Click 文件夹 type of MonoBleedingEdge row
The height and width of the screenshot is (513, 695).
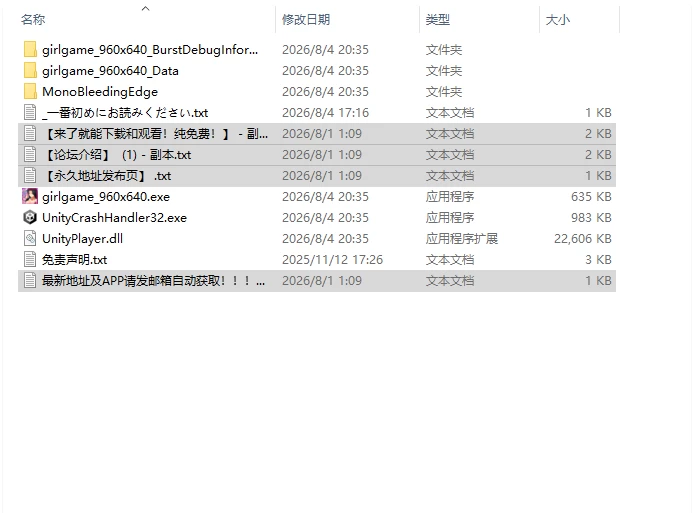444,91
